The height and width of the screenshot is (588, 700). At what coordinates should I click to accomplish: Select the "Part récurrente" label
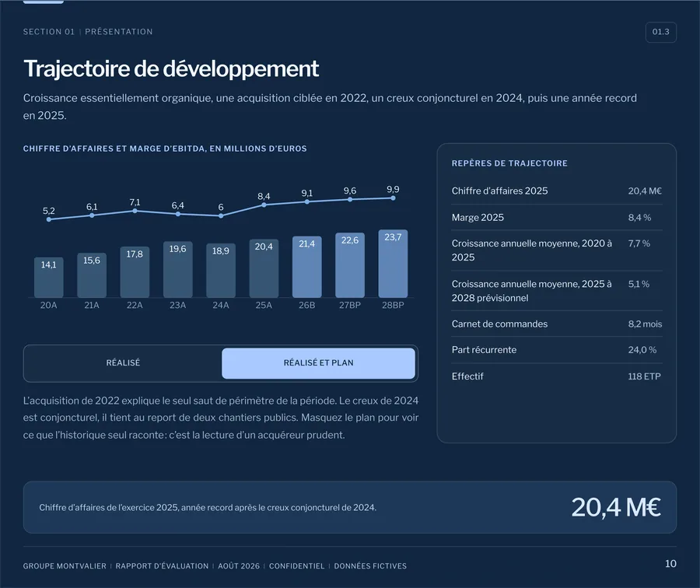(x=484, y=349)
